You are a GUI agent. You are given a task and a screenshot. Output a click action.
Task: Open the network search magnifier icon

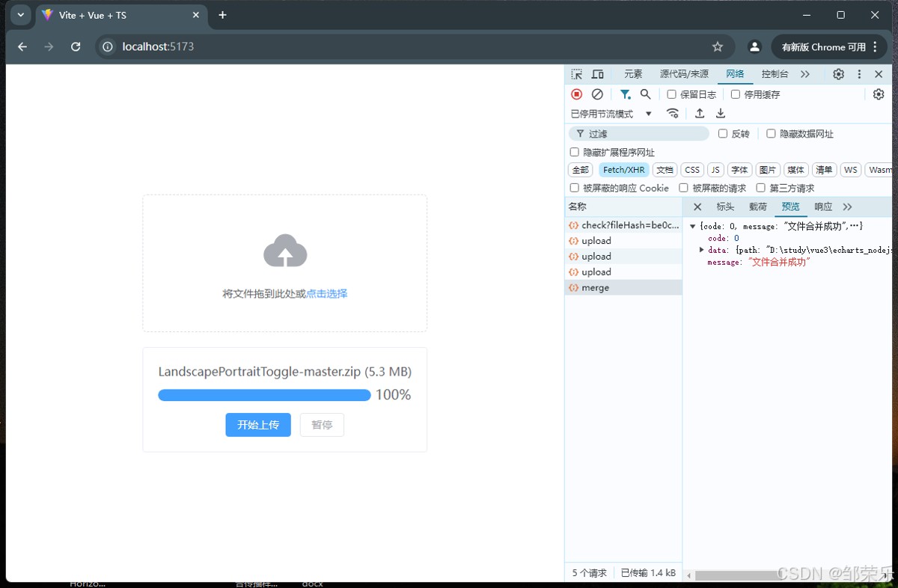pos(645,94)
